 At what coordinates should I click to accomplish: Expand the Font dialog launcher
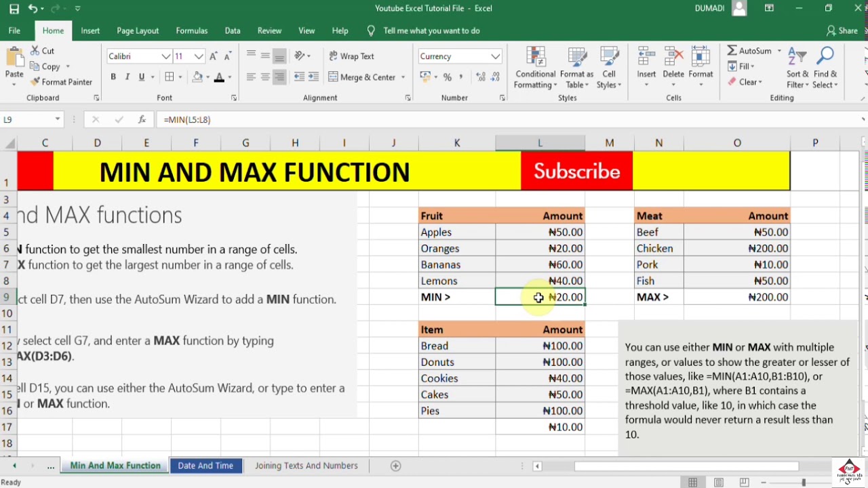click(234, 98)
